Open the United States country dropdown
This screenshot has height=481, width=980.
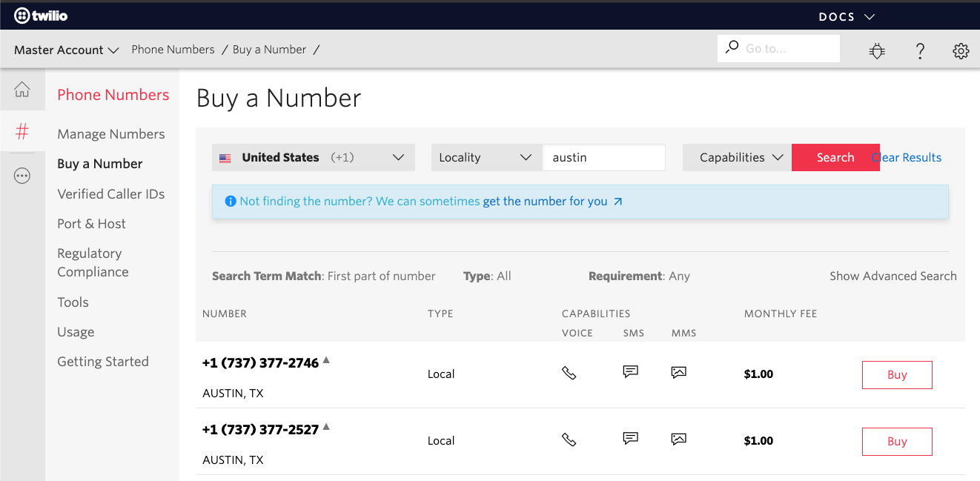point(313,157)
